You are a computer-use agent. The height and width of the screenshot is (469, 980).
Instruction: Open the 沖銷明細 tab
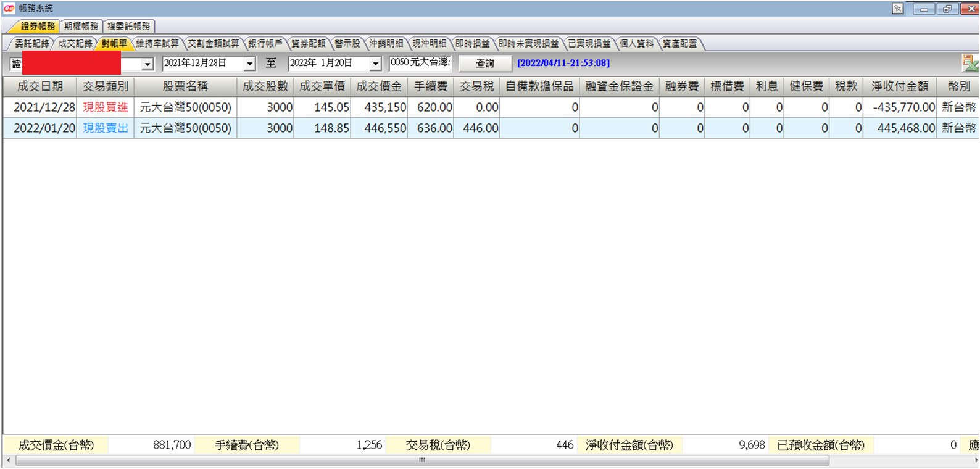click(386, 43)
